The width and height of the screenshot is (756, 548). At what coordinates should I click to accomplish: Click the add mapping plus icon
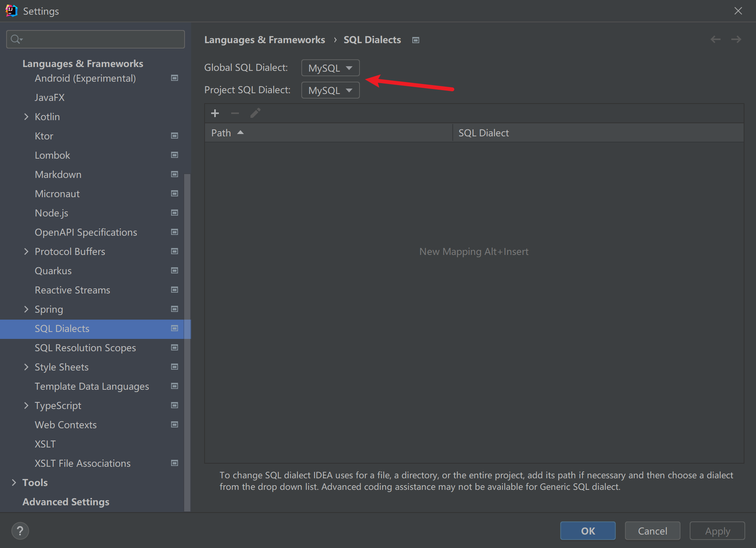click(215, 113)
